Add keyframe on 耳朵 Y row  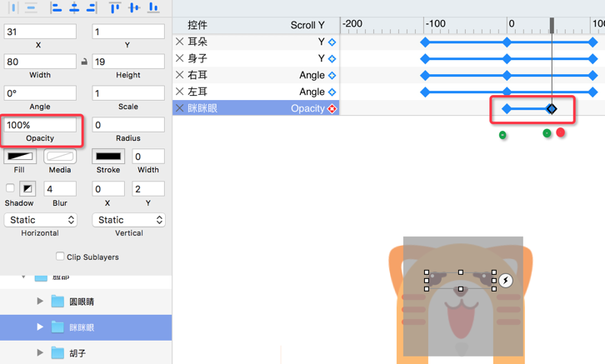coord(332,42)
